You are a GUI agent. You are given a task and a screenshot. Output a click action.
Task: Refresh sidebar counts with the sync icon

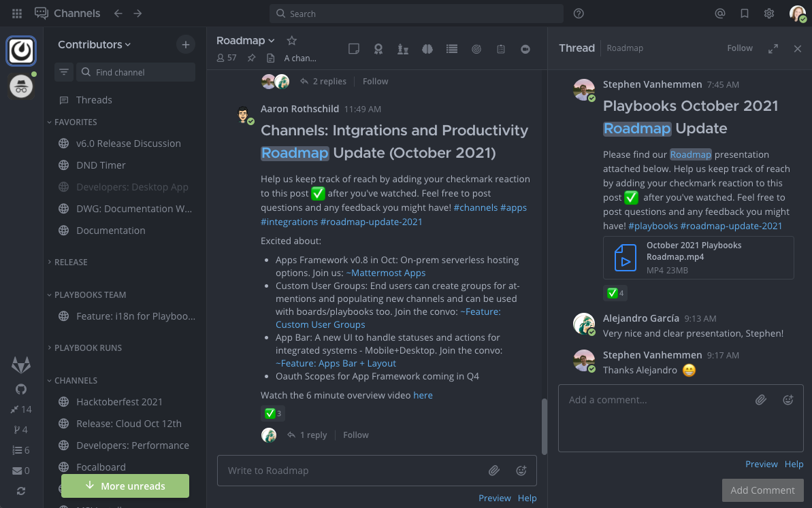20,490
